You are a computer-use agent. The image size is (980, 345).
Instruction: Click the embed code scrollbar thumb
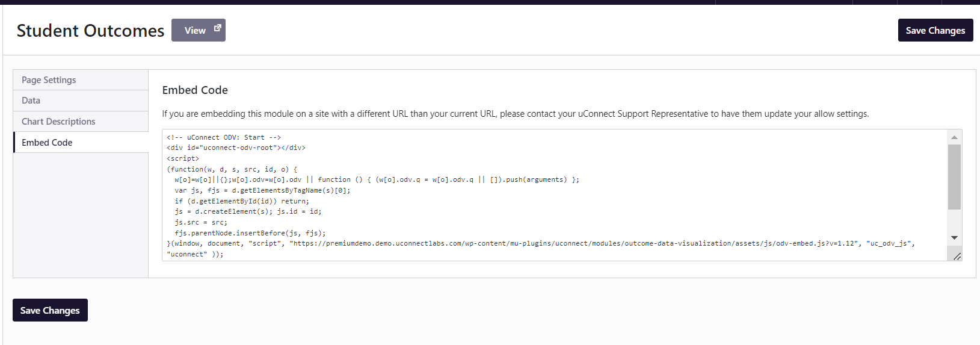[x=954, y=176]
